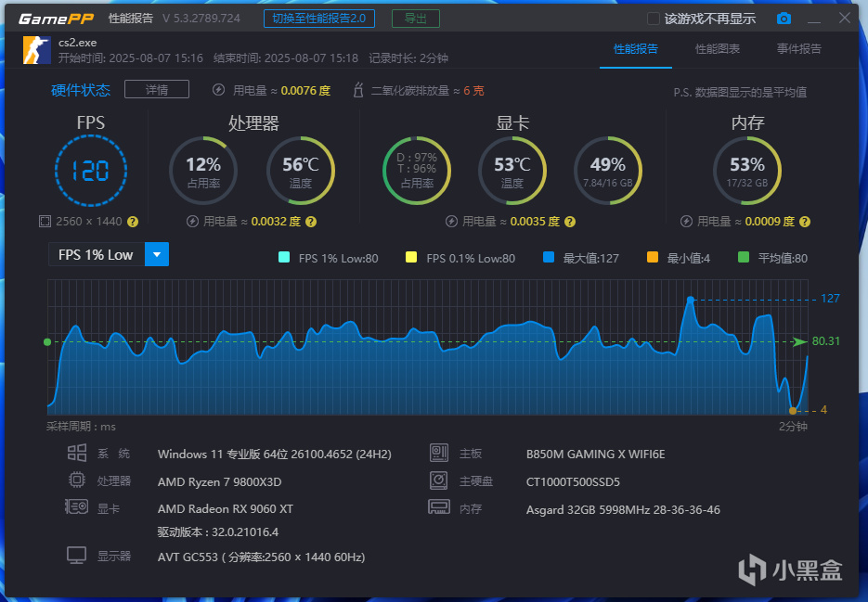Click the carbon dioxide emission bottle icon
The height and width of the screenshot is (602, 868).
pos(358,90)
